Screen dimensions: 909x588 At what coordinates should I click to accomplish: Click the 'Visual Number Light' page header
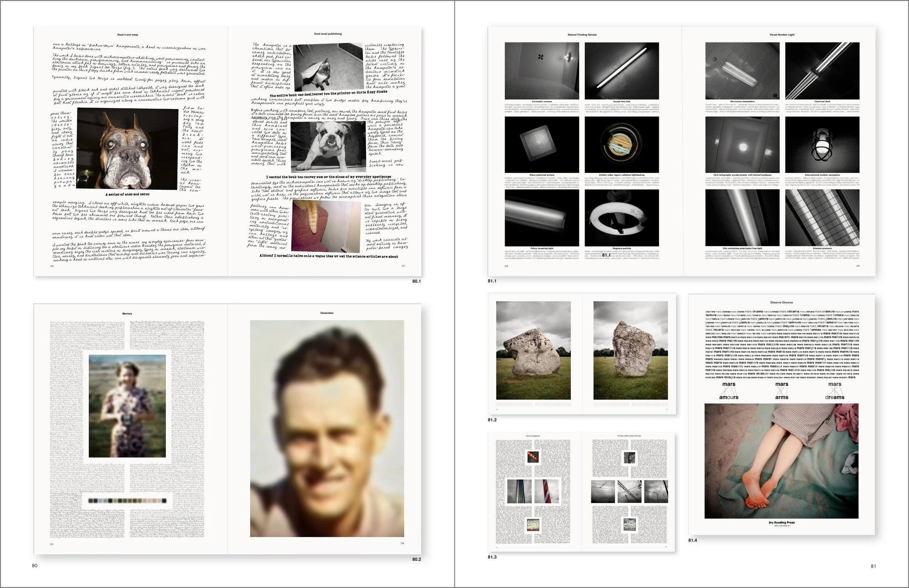coord(782,35)
